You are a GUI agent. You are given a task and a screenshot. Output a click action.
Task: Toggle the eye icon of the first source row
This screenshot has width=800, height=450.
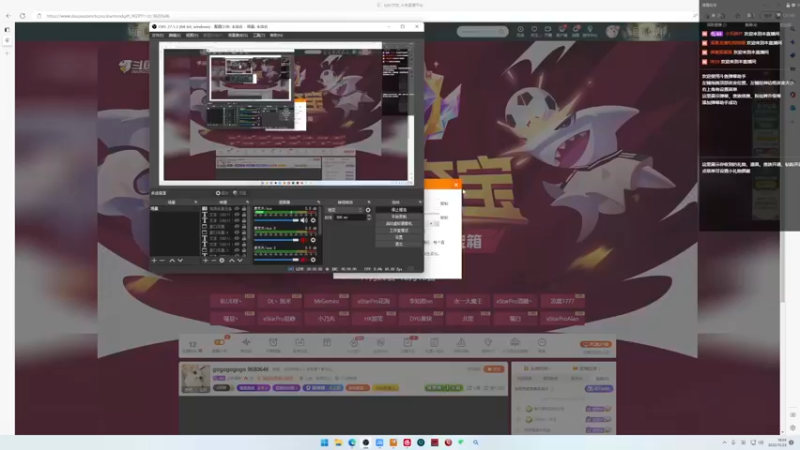pos(237,209)
